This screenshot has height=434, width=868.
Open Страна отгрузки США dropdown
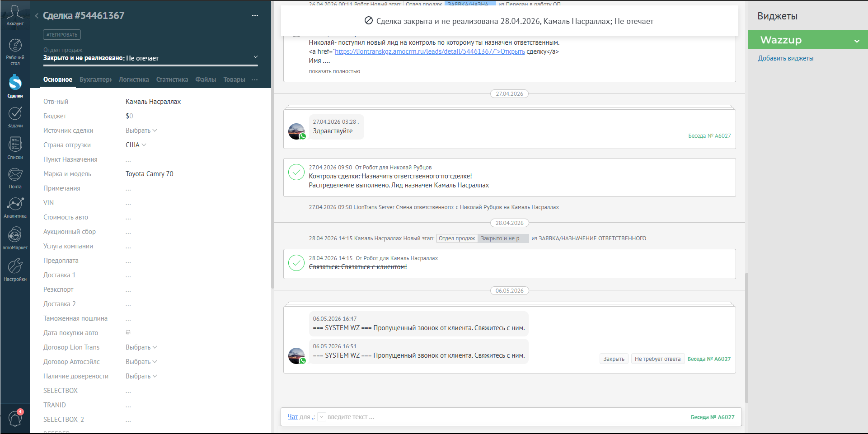click(x=136, y=145)
